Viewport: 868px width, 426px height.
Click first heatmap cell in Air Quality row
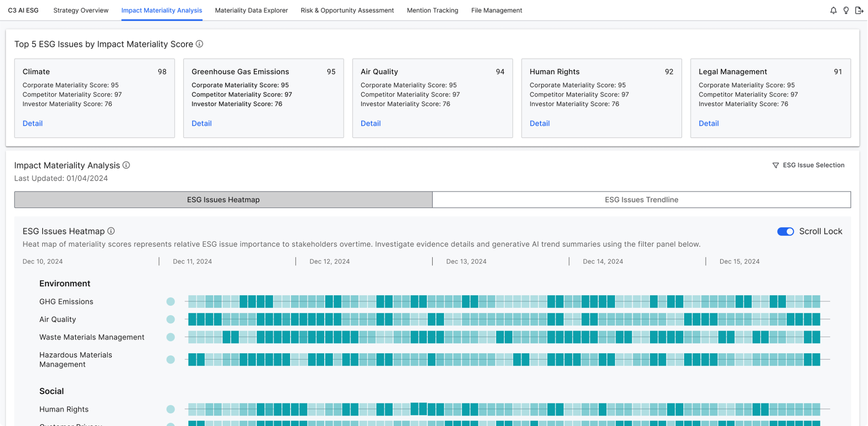point(192,319)
